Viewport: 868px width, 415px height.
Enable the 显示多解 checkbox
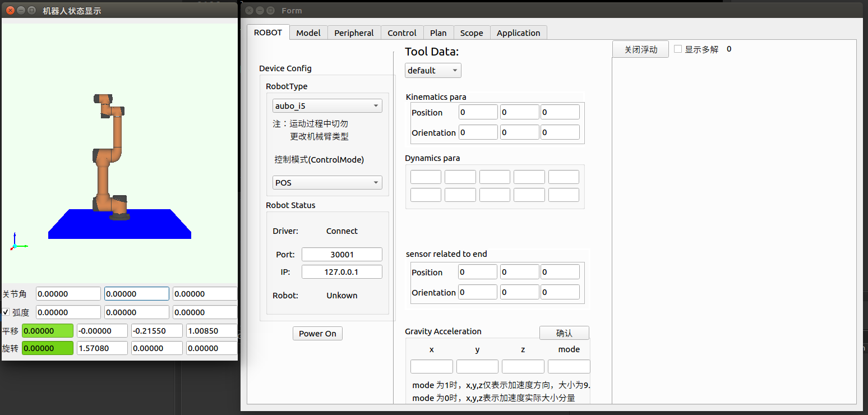pos(678,49)
